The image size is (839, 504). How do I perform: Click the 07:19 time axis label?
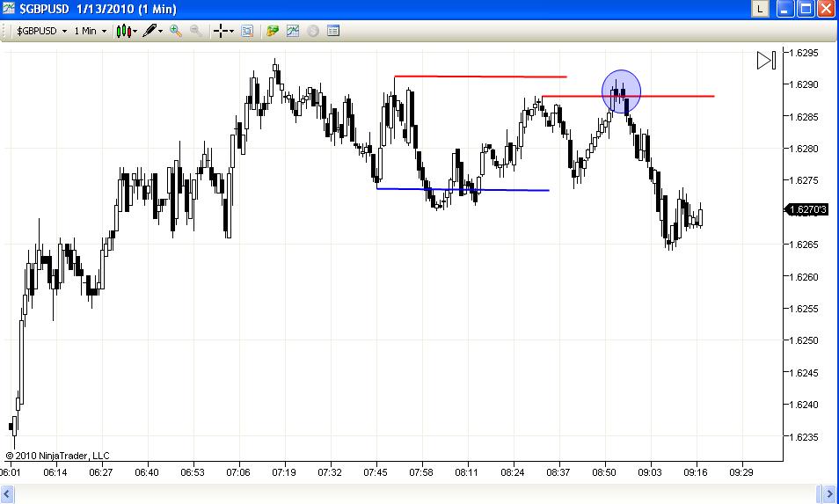pyautogui.click(x=284, y=472)
